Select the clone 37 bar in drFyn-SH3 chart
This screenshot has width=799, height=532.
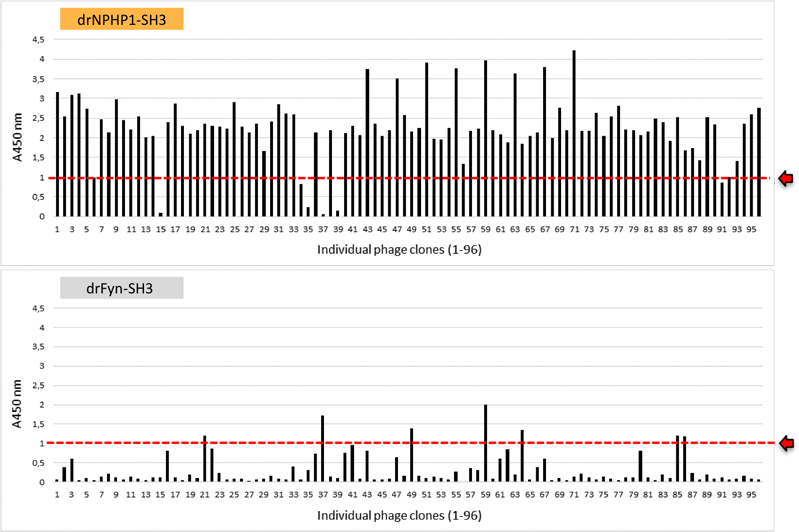pyautogui.click(x=323, y=448)
